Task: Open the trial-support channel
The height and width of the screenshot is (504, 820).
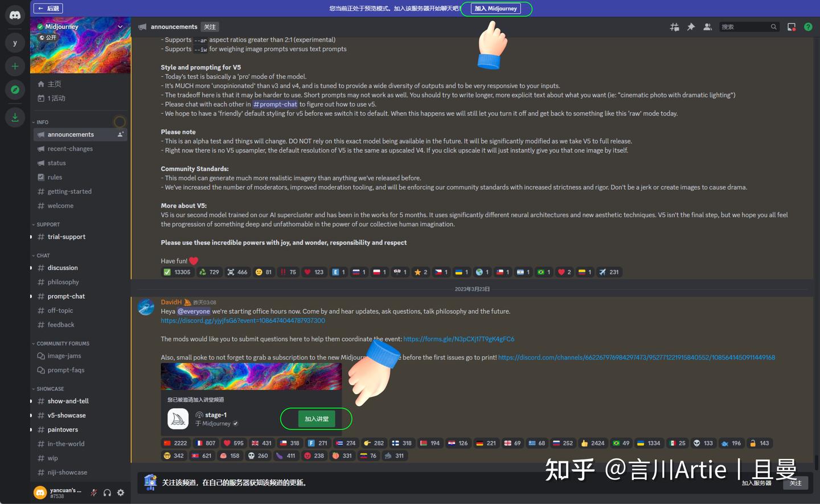Action: pos(80,237)
